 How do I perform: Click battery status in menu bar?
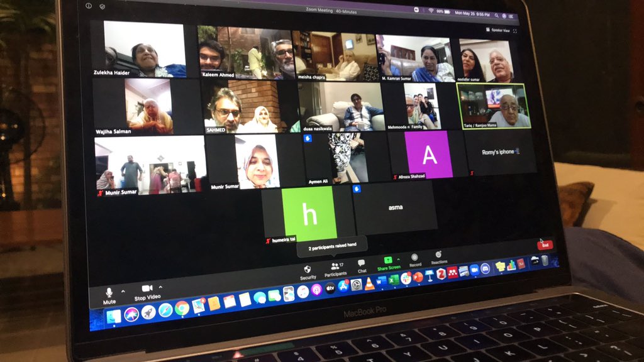pyautogui.click(x=443, y=11)
